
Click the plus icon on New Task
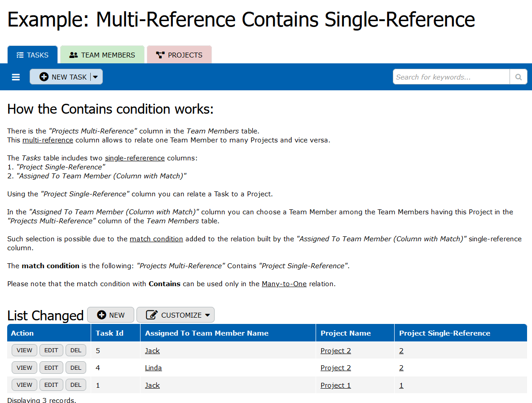tap(44, 77)
